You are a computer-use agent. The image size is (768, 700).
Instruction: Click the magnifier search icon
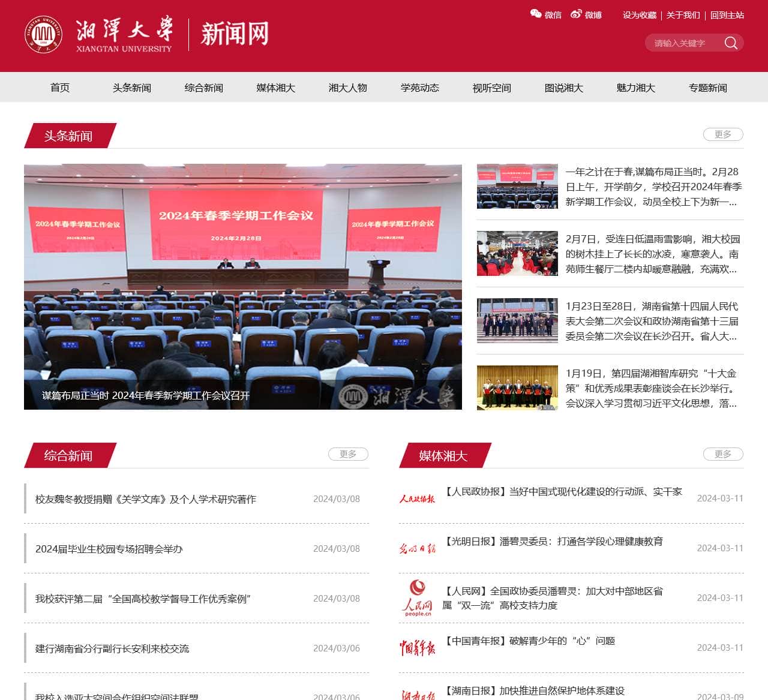coord(731,43)
